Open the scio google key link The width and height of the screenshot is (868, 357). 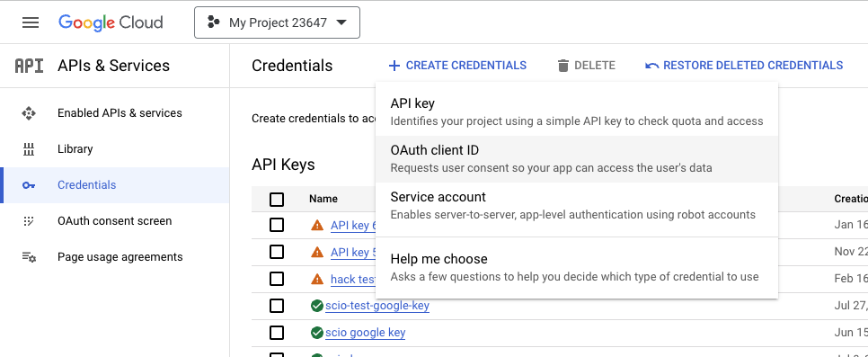click(x=366, y=333)
